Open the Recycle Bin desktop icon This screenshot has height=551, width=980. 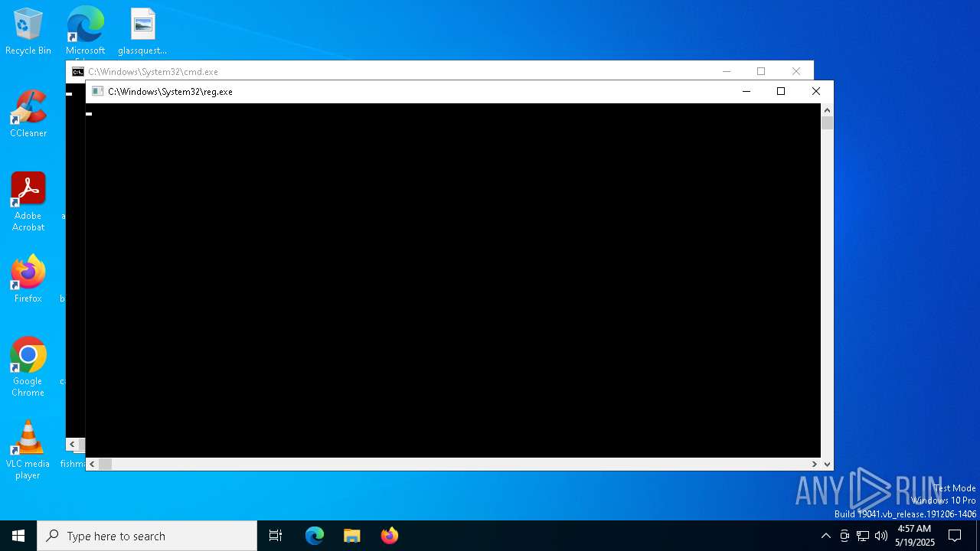point(28,31)
